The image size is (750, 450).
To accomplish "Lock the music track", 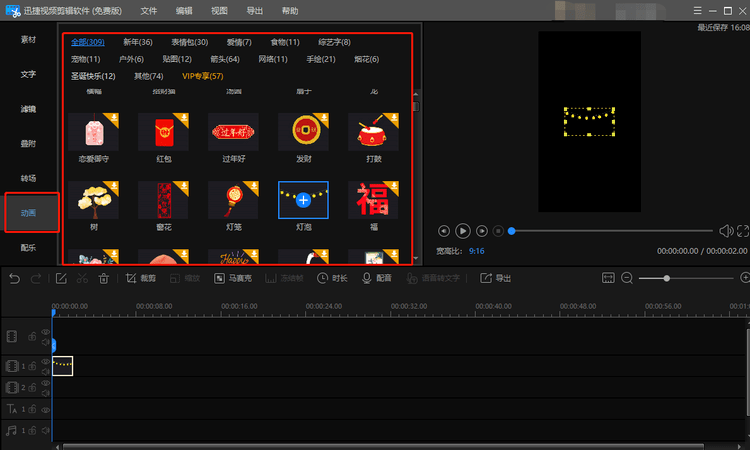I will 32,431.
